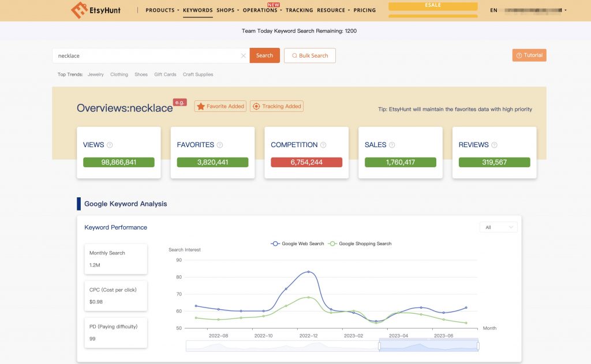Open the VIEWS info tooltip icon

pos(110,145)
